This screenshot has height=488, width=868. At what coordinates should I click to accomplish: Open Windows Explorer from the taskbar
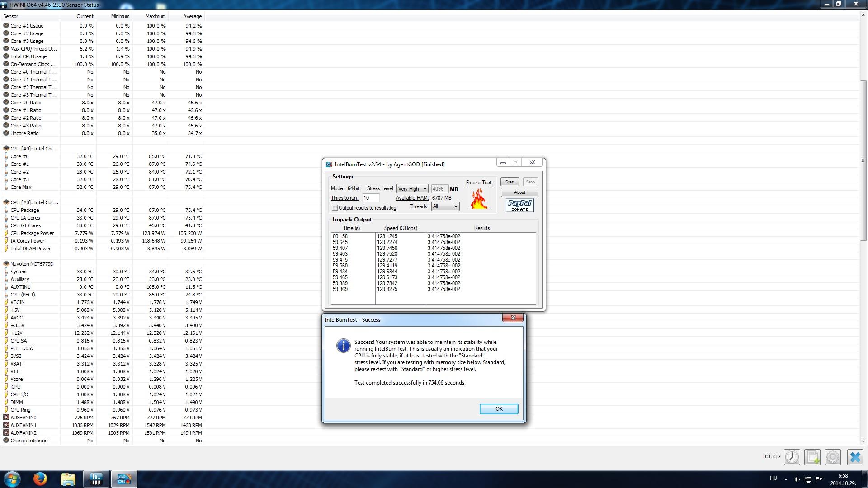click(68, 479)
